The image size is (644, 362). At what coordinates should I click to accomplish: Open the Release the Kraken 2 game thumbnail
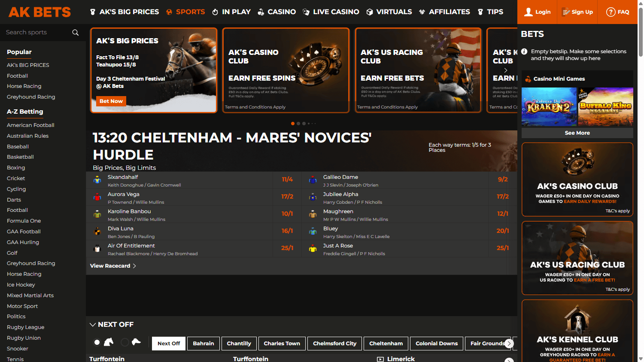549,107
